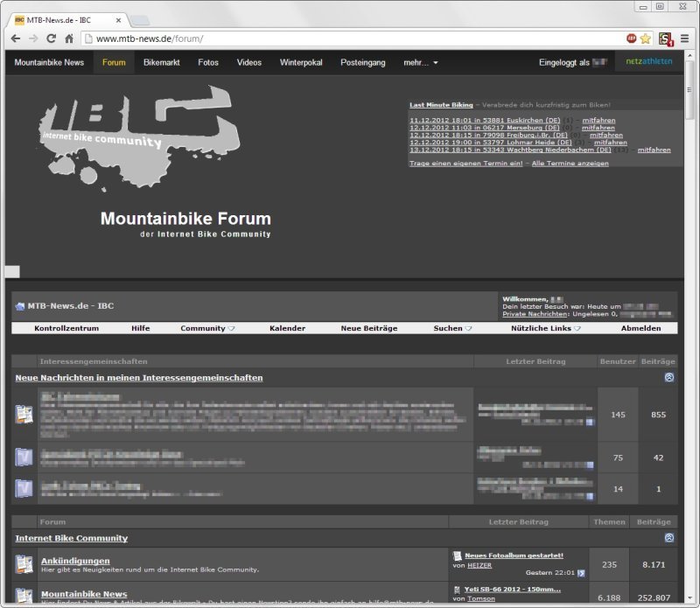Open the Nützliche Links dropdown

[x=545, y=328]
